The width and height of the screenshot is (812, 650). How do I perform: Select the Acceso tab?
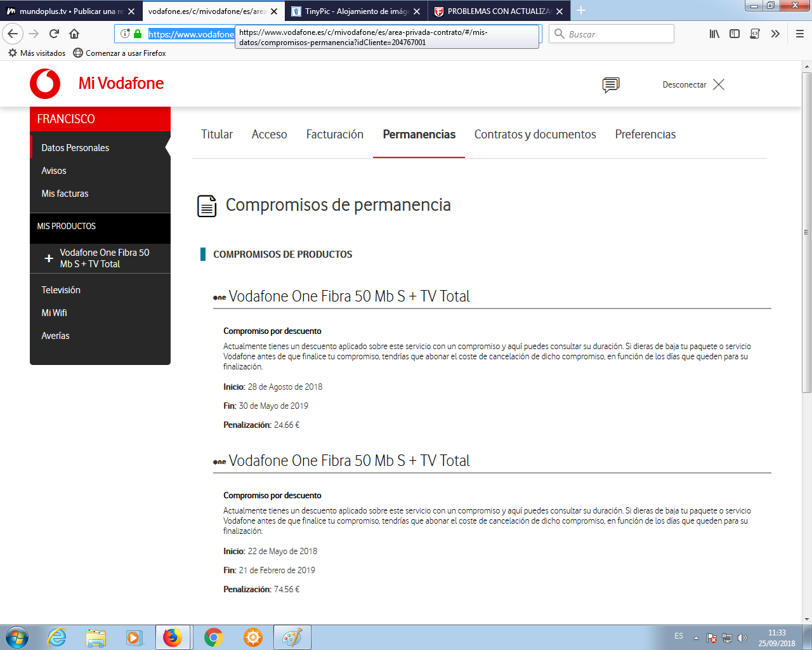tap(270, 135)
